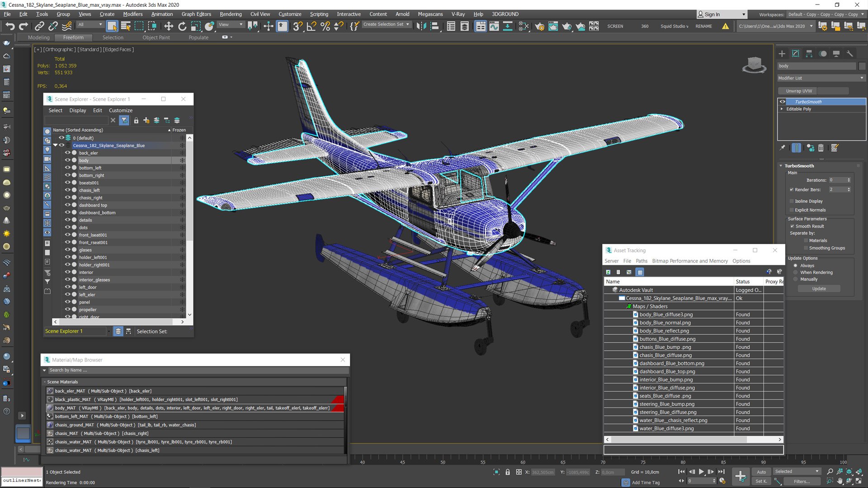Toggle selection lock padlock in status bar
This screenshot has width=868, height=488.
508,472
